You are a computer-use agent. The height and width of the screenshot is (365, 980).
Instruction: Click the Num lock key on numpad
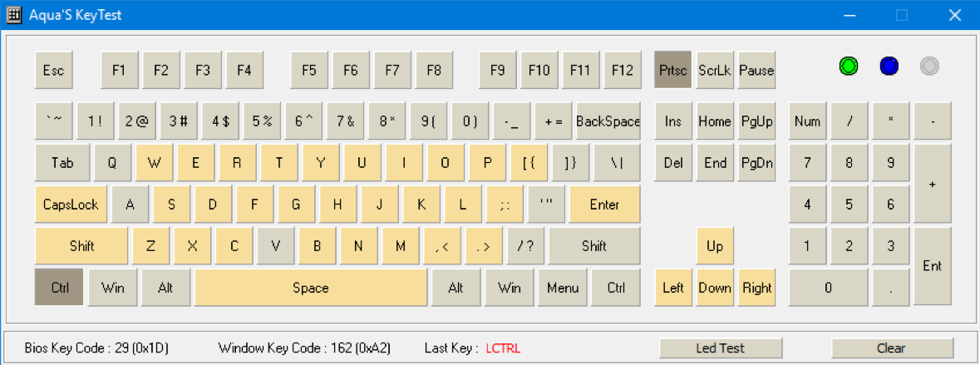[x=807, y=121]
